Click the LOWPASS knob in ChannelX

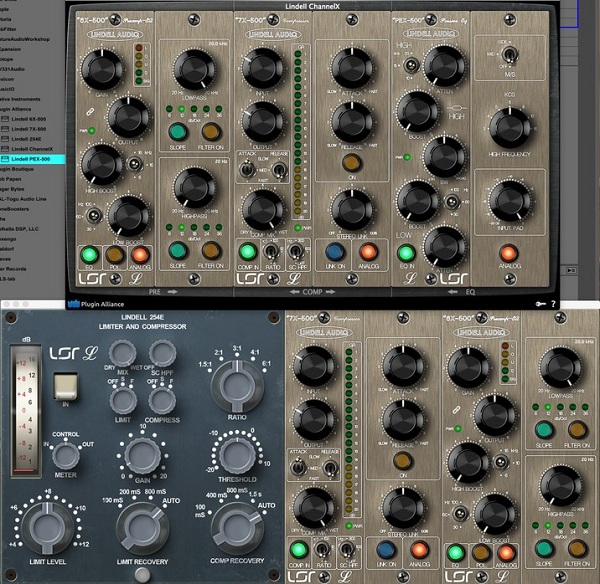(x=194, y=69)
